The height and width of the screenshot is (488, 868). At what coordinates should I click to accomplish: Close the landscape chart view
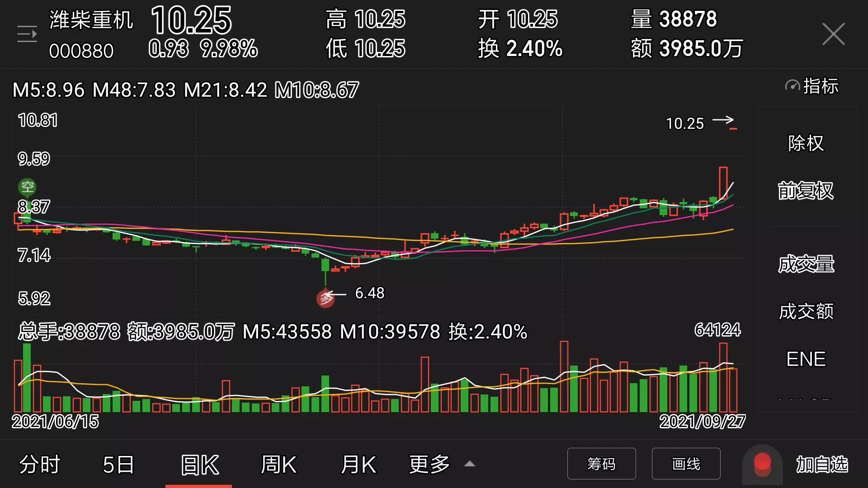point(833,34)
